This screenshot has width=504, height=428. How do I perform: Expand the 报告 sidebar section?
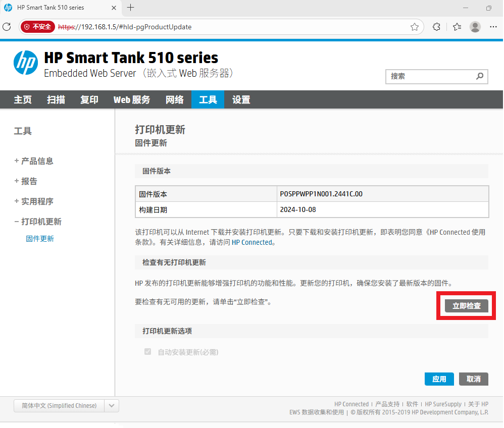26,181
